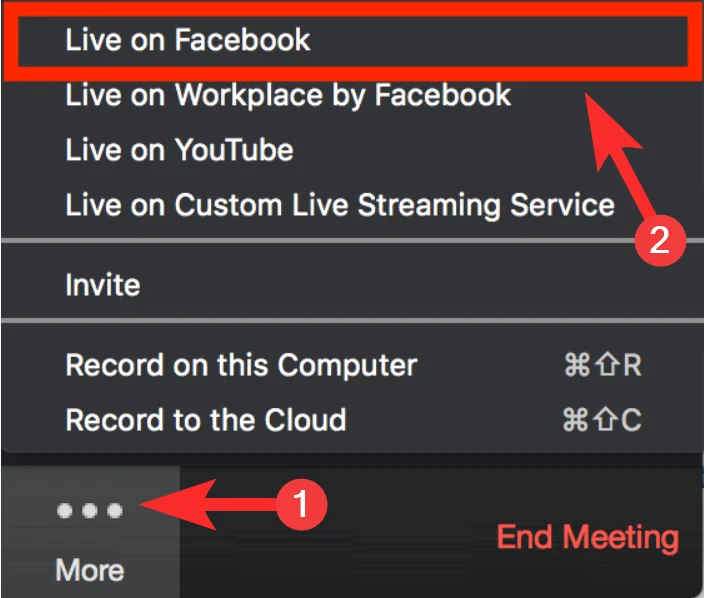Click the three-dot More icon
The image size is (704, 598).
coord(90,511)
